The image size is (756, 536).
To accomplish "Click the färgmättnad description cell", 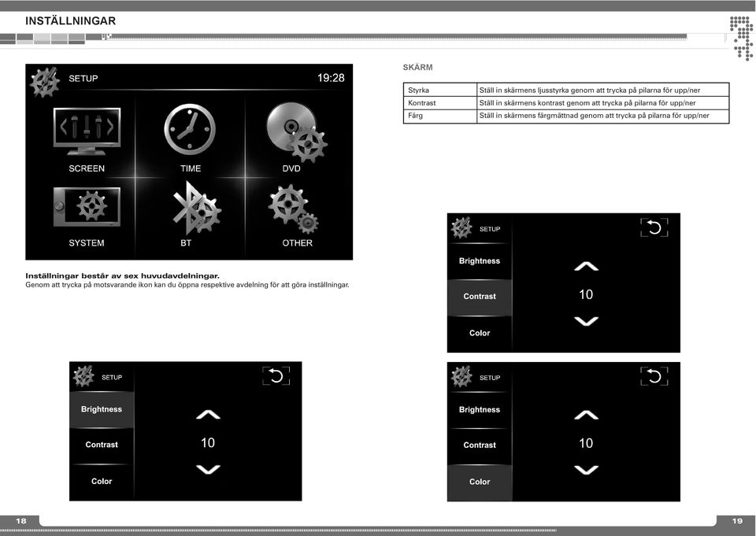I will click(x=602, y=116).
